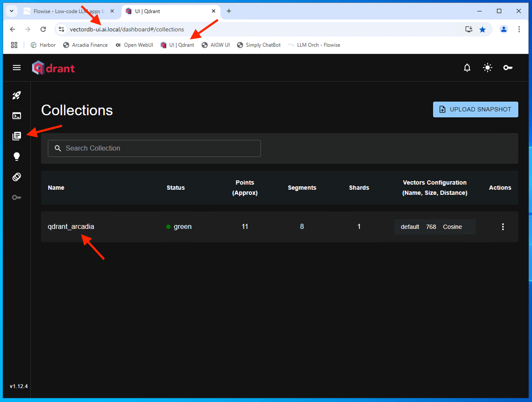Open the Console icon in the sidebar
Screen dimensions: 532x402
coord(17,116)
